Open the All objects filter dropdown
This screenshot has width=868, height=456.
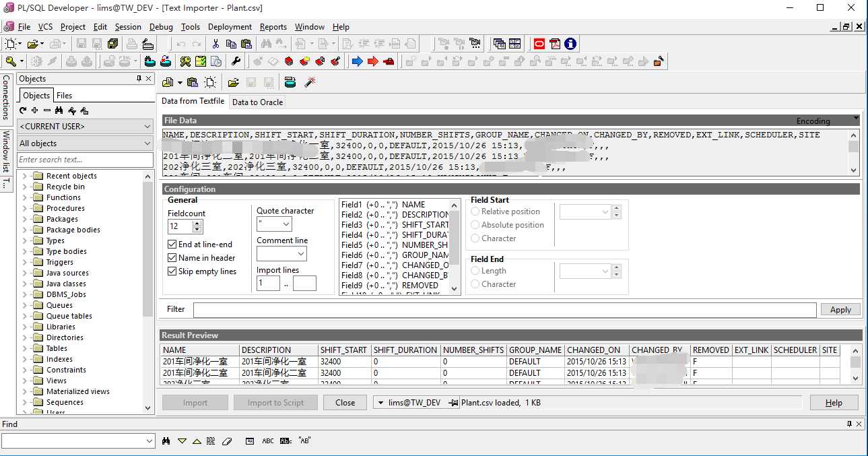coord(85,143)
